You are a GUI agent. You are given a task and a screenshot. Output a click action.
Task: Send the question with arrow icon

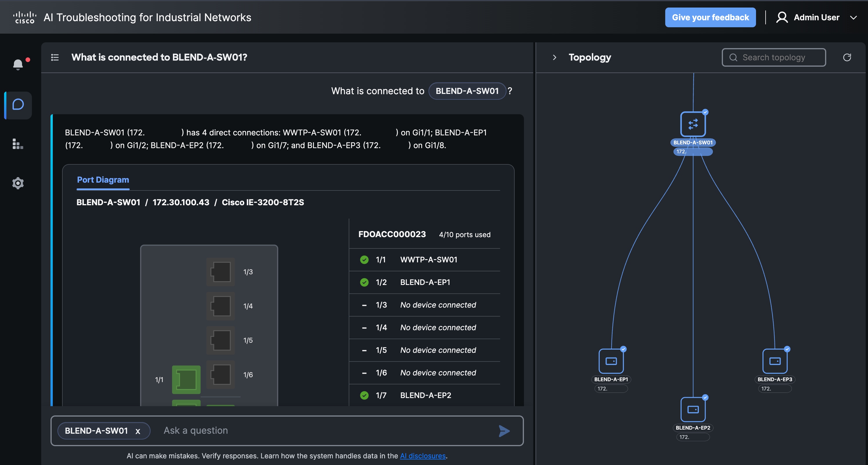[x=504, y=431]
